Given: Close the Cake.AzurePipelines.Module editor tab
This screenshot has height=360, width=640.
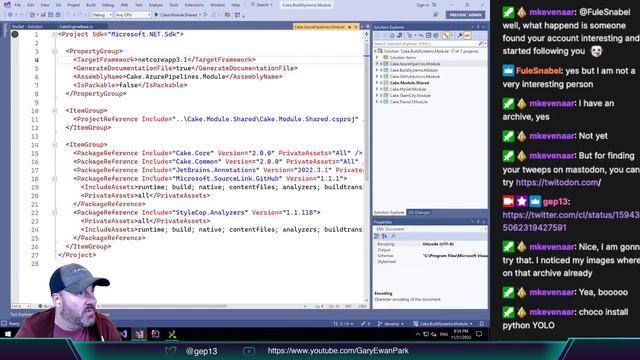Looking at the screenshot, I should 356,27.
